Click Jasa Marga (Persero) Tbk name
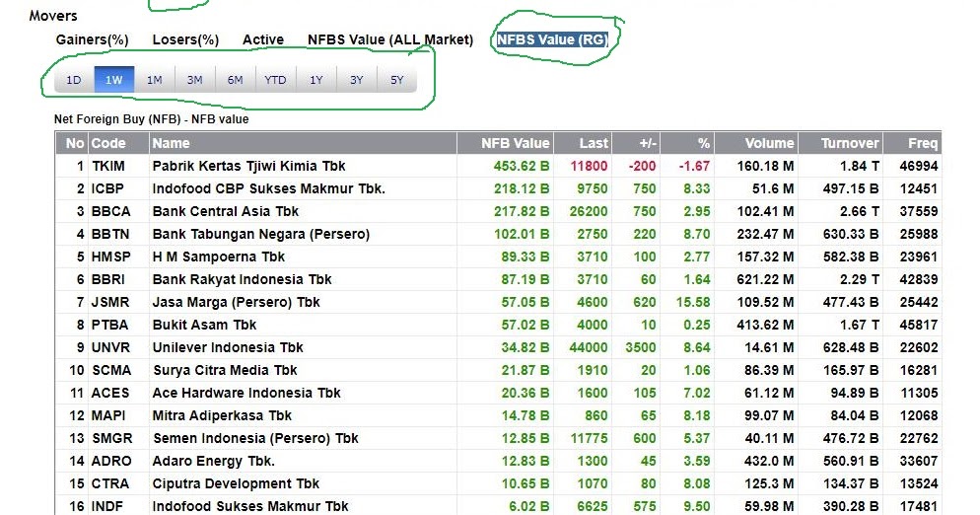This screenshot has height=515, width=980. click(237, 302)
